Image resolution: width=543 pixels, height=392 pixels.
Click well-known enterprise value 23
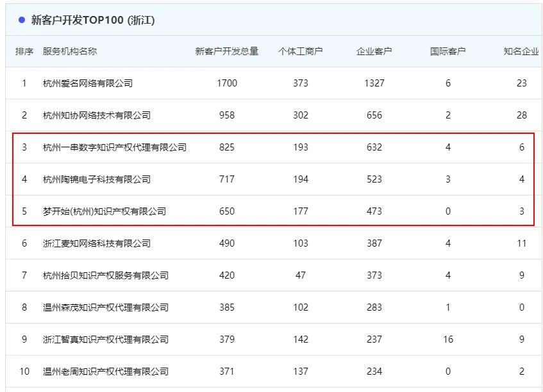(x=522, y=83)
